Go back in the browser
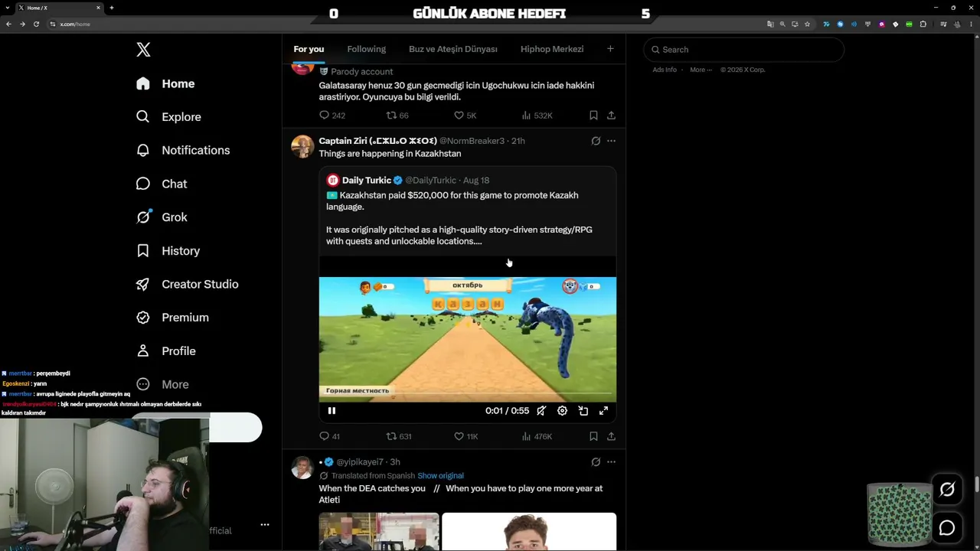This screenshot has width=980, height=551. pos(8,24)
